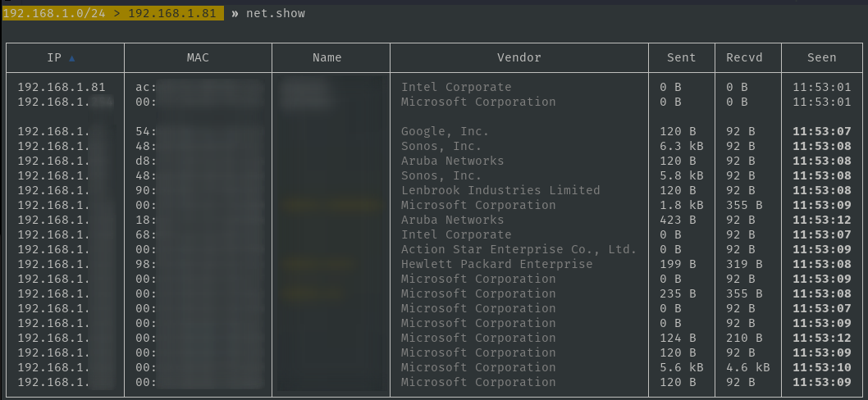Click Action Star Enterprise Co., Ltd. vendor
The width and height of the screenshot is (868, 400).
click(519, 249)
